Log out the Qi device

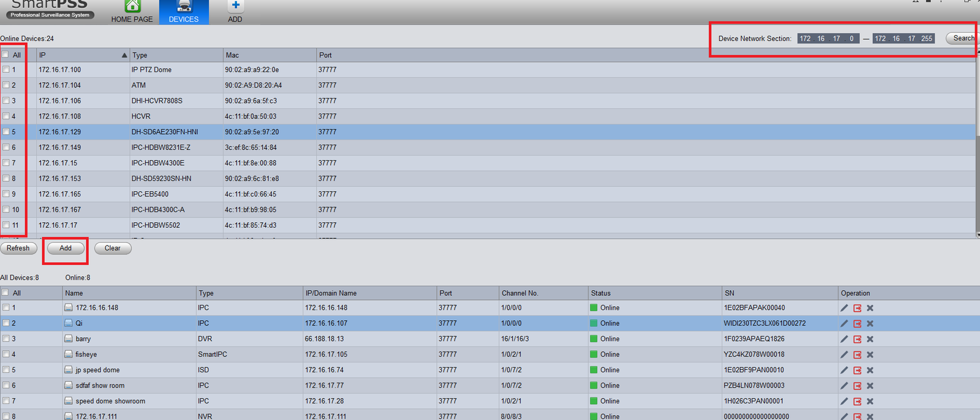tap(858, 323)
